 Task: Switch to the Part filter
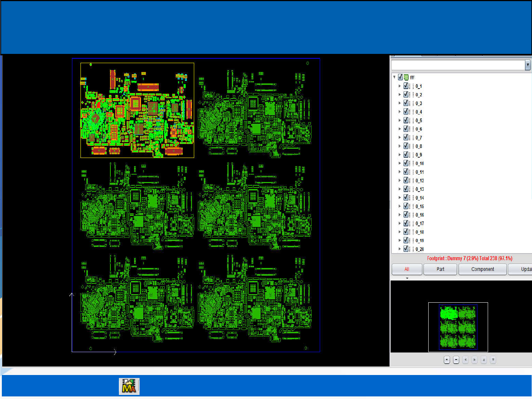(x=440, y=269)
